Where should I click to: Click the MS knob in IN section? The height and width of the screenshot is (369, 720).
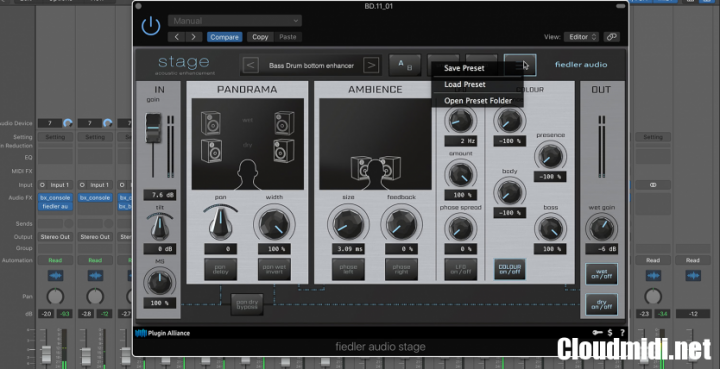pyautogui.click(x=160, y=282)
